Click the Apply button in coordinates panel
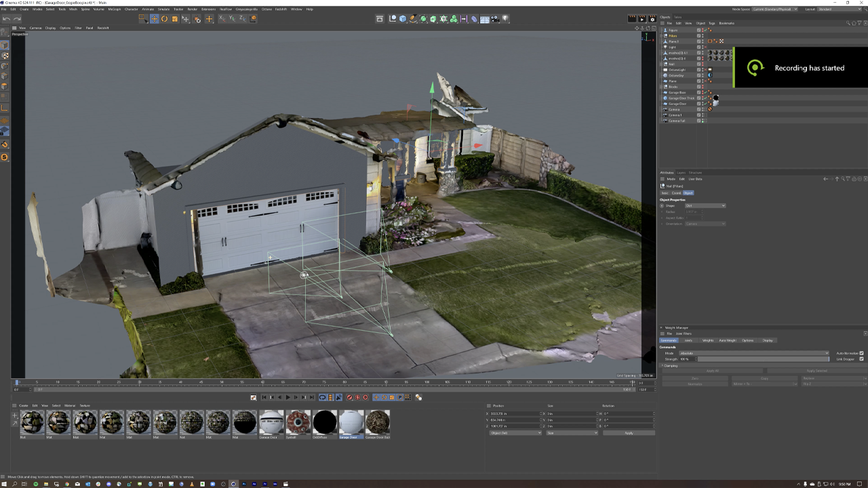 pos(629,432)
